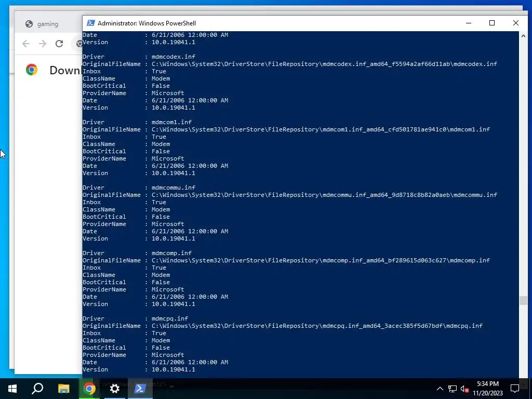Image resolution: width=532 pixels, height=399 pixels.
Task: Open network status tray icon
Action: click(453, 389)
